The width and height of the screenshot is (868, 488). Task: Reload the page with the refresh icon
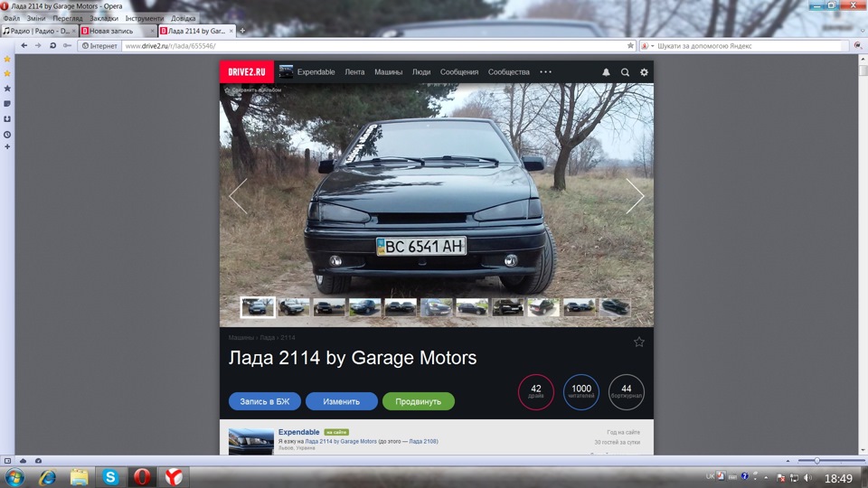coord(52,45)
